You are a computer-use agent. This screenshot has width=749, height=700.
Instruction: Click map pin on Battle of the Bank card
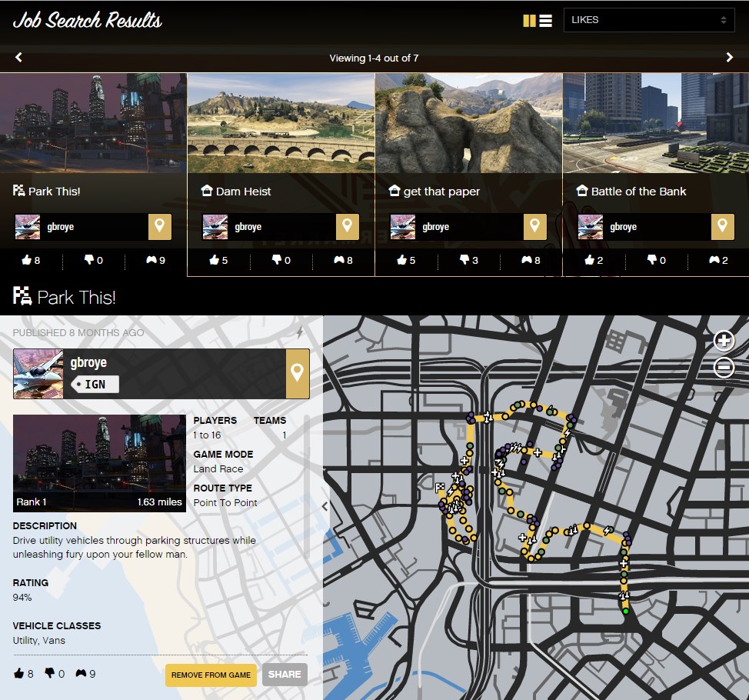(x=723, y=226)
